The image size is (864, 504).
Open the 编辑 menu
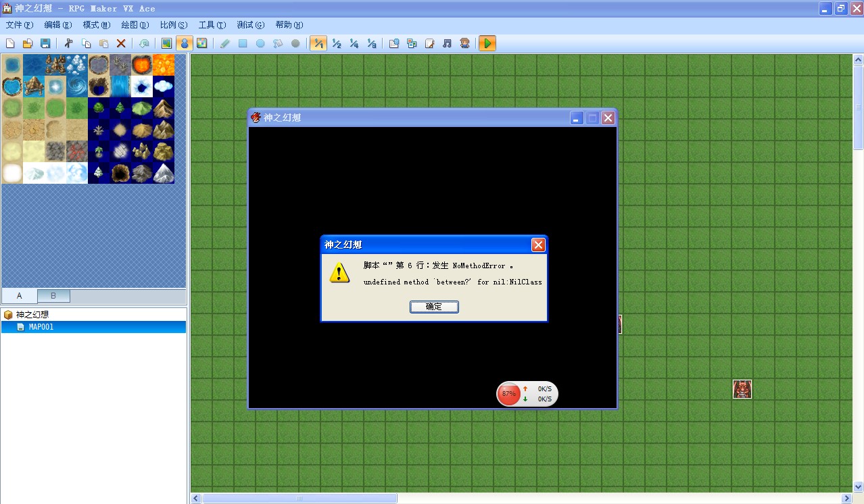[x=58, y=25]
